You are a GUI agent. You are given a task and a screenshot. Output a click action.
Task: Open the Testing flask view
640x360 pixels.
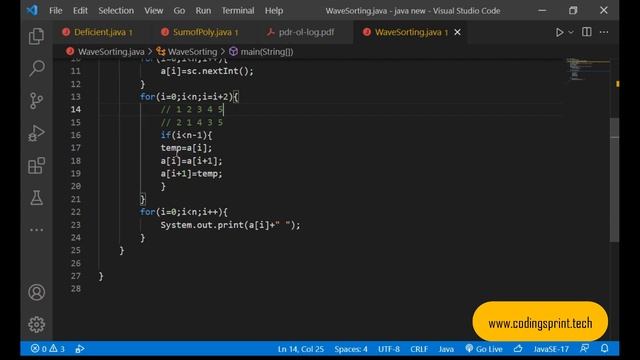click(36, 198)
